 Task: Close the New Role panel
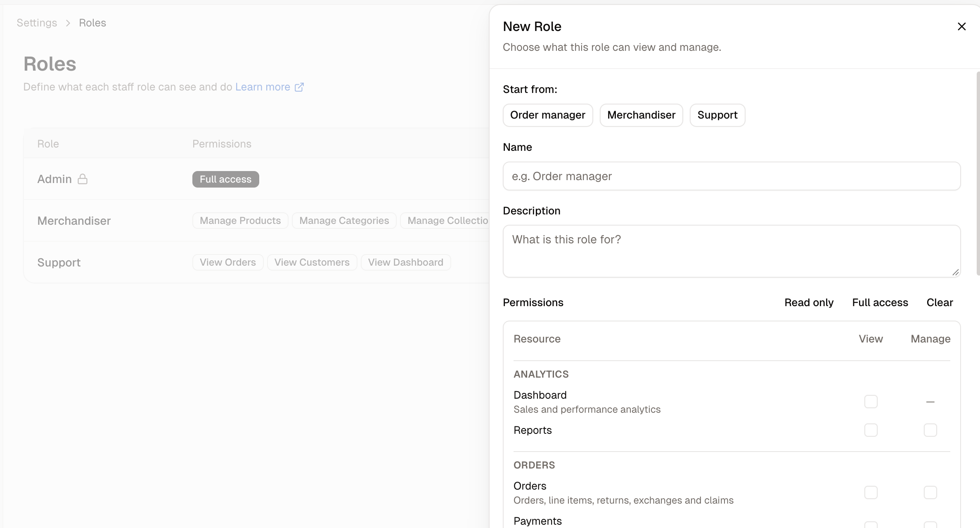pos(961,26)
